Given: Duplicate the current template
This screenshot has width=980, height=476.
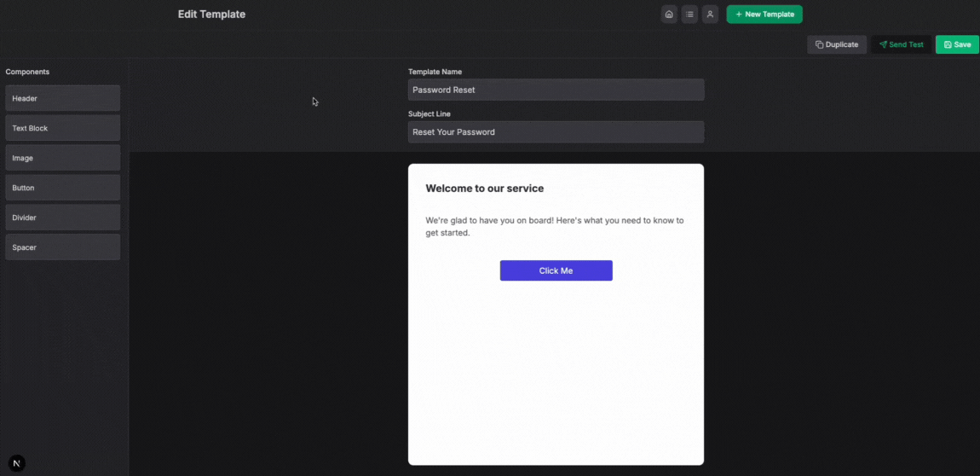Looking at the screenshot, I should point(837,44).
